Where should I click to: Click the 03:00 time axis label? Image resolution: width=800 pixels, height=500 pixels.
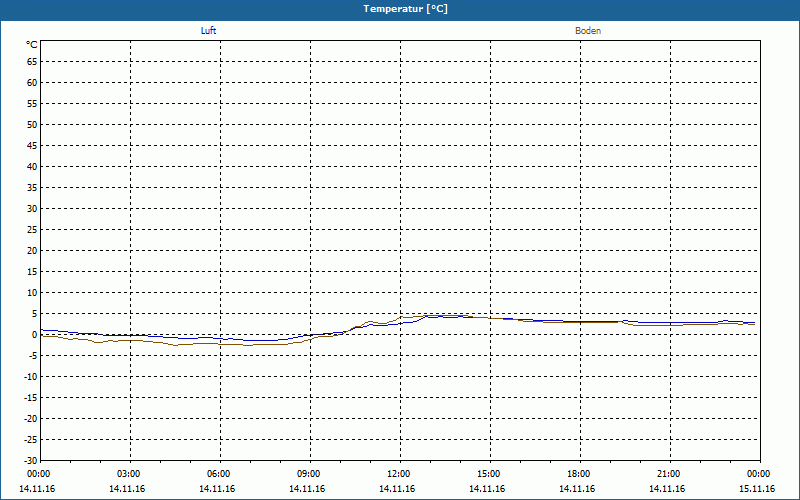[129, 474]
